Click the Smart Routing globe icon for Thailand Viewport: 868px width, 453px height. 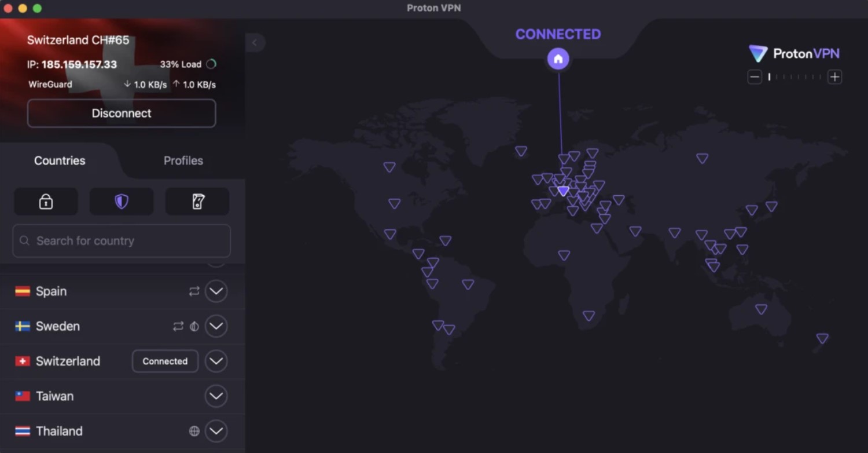point(194,431)
